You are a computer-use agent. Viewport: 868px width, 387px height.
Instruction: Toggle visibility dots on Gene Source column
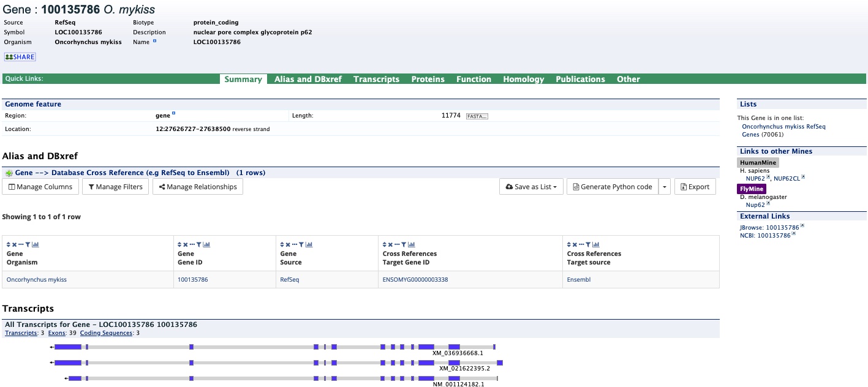click(x=295, y=244)
